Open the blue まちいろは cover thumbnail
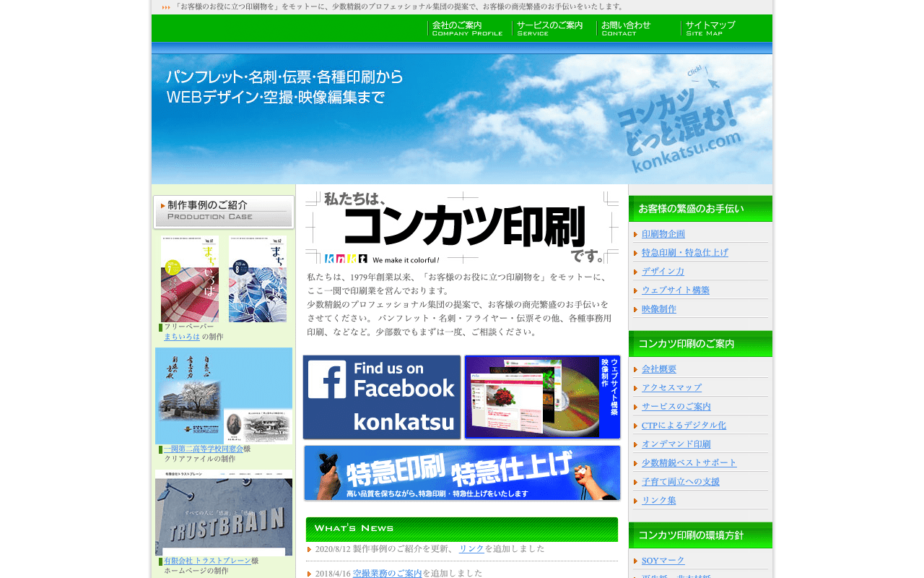Screen dimensions: 924x578 click(x=258, y=279)
